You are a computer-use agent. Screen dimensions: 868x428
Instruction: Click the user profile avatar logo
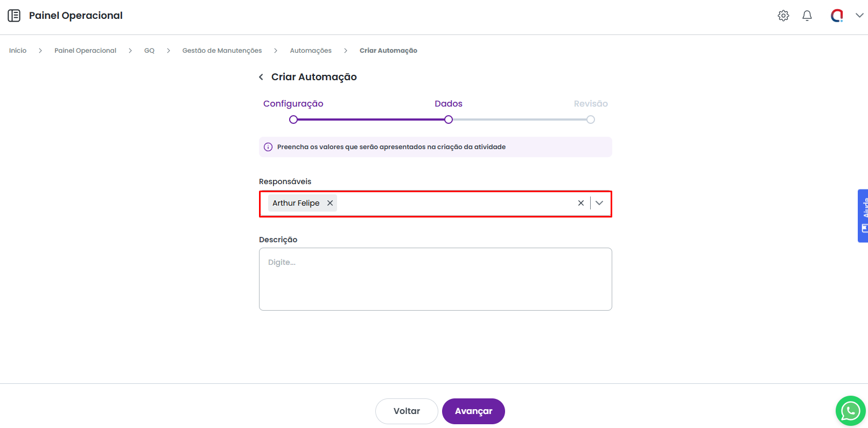(x=837, y=16)
